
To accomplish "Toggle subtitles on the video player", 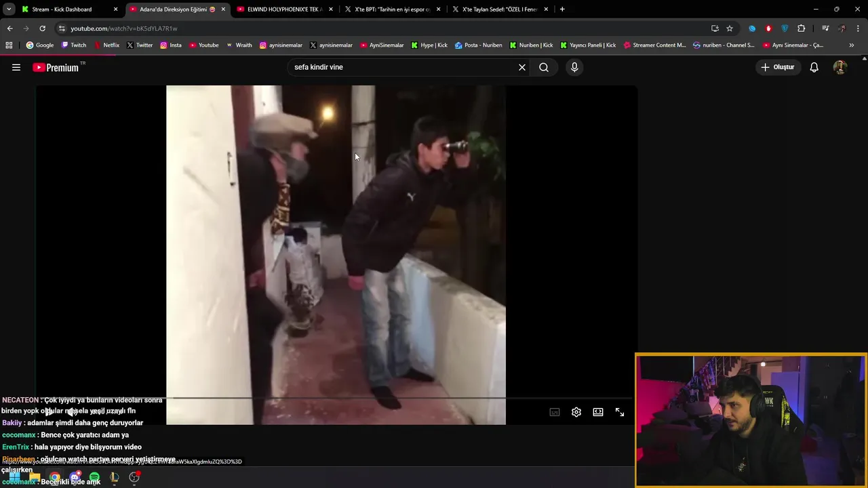I will click(x=555, y=412).
